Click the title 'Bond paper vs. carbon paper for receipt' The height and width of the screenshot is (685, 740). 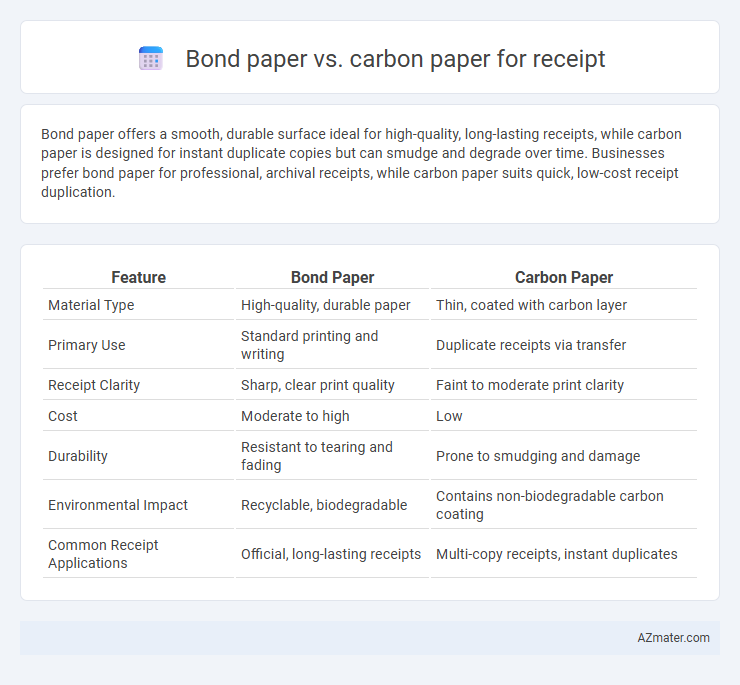[x=395, y=59]
